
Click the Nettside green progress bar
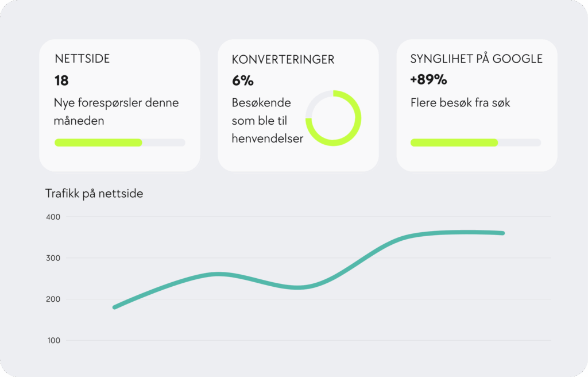click(x=98, y=143)
